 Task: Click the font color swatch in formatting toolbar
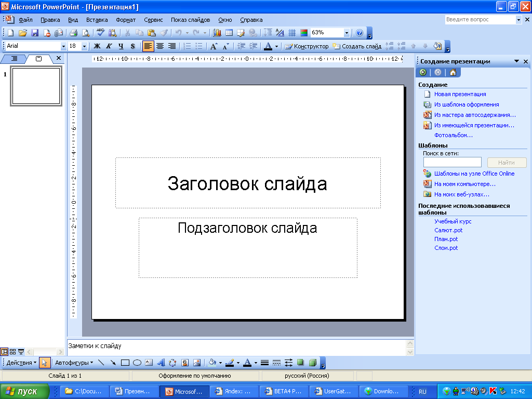(x=268, y=46)
